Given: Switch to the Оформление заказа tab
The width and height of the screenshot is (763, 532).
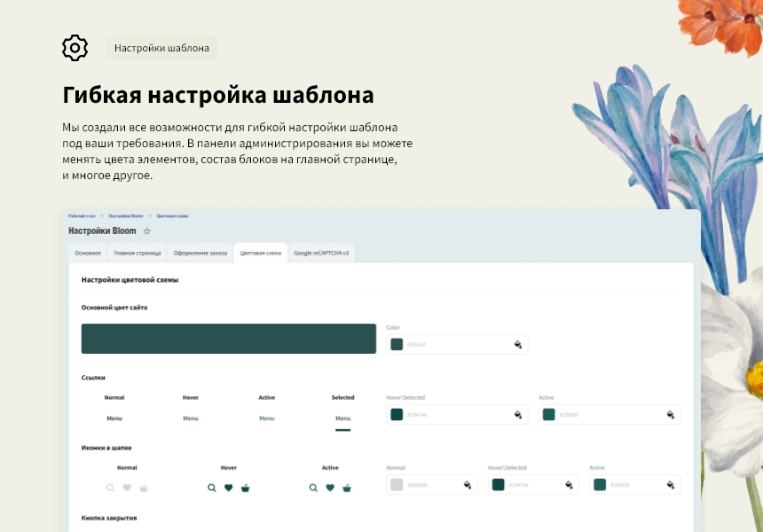Looking at the screenshot, I should tap(201, 252).
